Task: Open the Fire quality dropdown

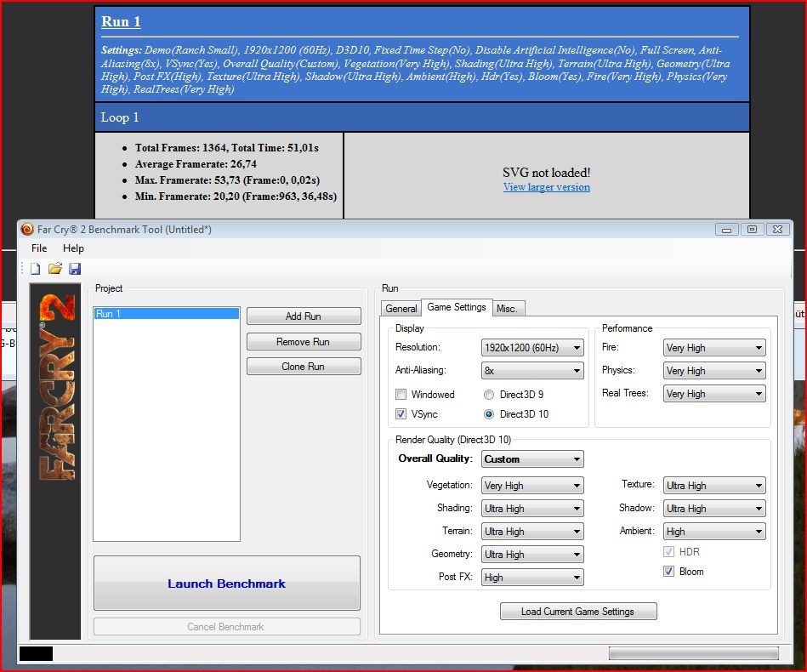Action: click(714, 348)
